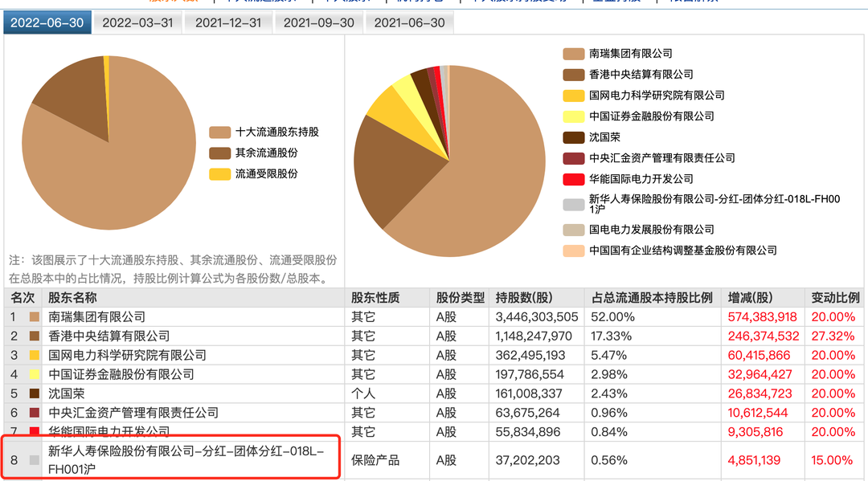Select the 南瑞集团有限公司 legend color swatch
Screen dimensions: 868x481
[574, 54]
